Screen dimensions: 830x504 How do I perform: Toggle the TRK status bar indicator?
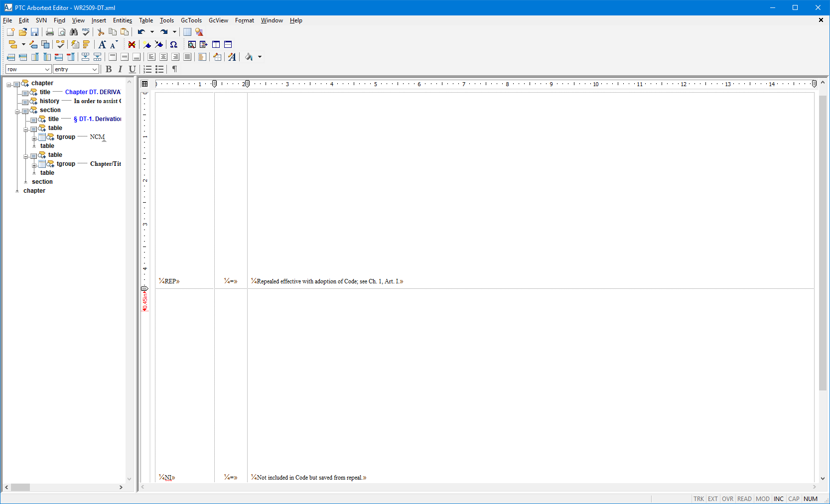699,499
